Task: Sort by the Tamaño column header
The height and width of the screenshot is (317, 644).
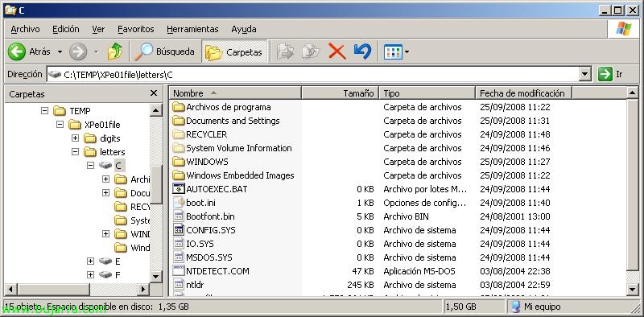Action: point(340,93)
